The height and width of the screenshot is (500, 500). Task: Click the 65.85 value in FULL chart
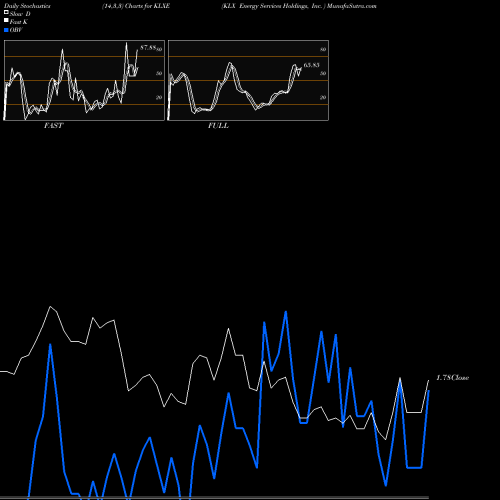311,65
